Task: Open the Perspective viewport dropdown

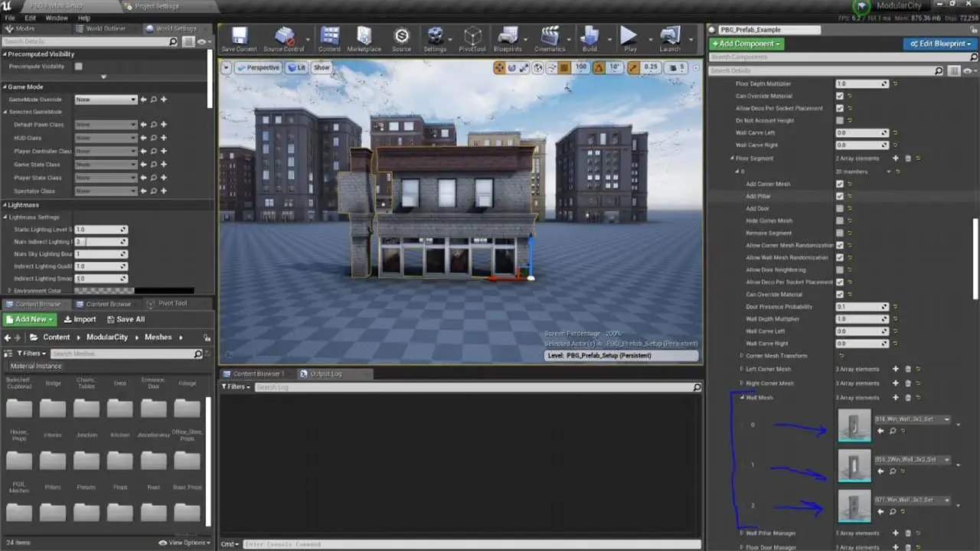Action: pos(258,67)
